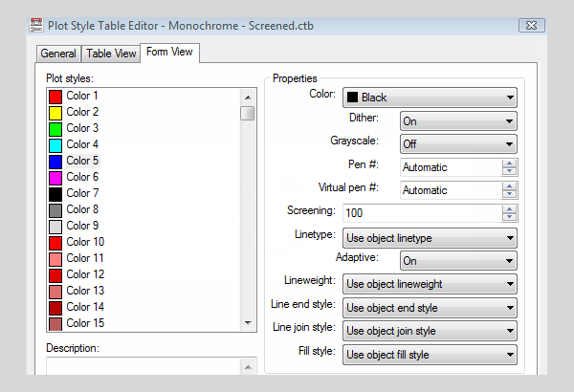This screenshot has height=392, width=574.
Task: Click the plot styles scrollbar thumb
Action: click(248, 113)
